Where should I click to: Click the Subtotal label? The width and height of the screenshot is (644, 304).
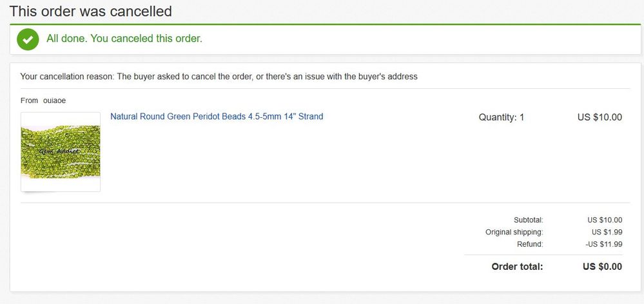(x=528, y=220)
